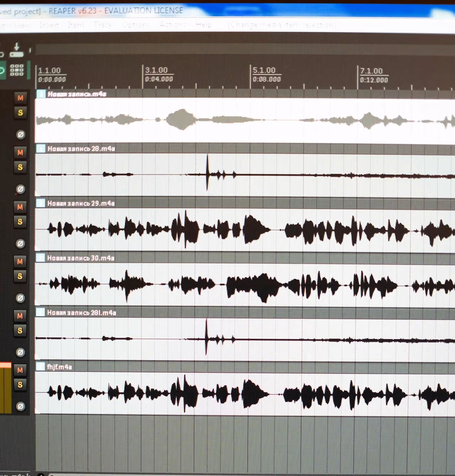Viewport: 455px width, 476px height.
Task: Solo track Новая запись 281.m4a
Action: 20,331
